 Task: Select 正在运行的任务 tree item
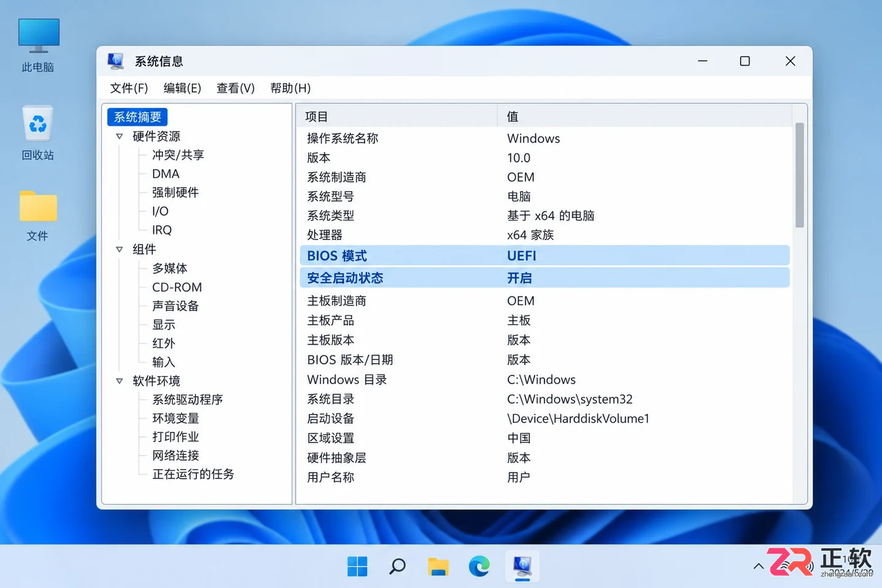pyautogui.click(x=194, y=474)
